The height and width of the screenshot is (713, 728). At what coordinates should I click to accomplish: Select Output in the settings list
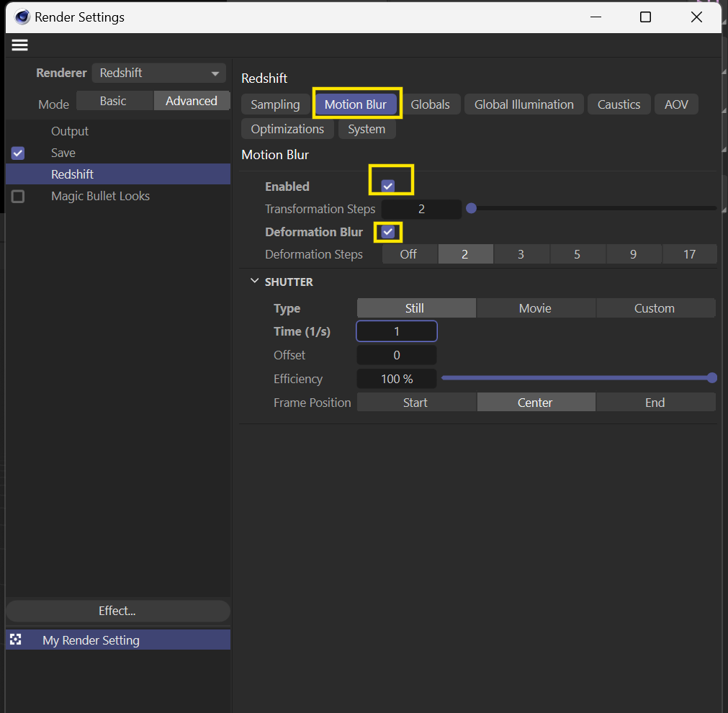tap(70, 131)
